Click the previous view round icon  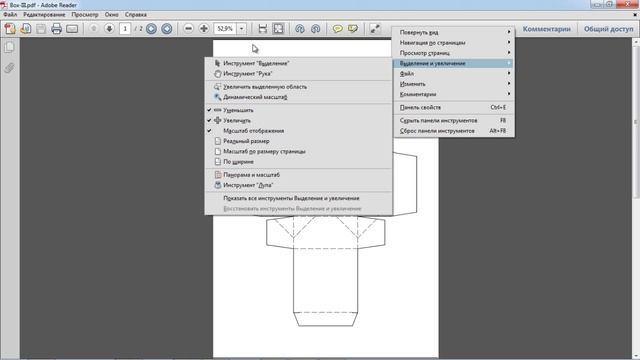pyautogui.click(x=151, y=29)
